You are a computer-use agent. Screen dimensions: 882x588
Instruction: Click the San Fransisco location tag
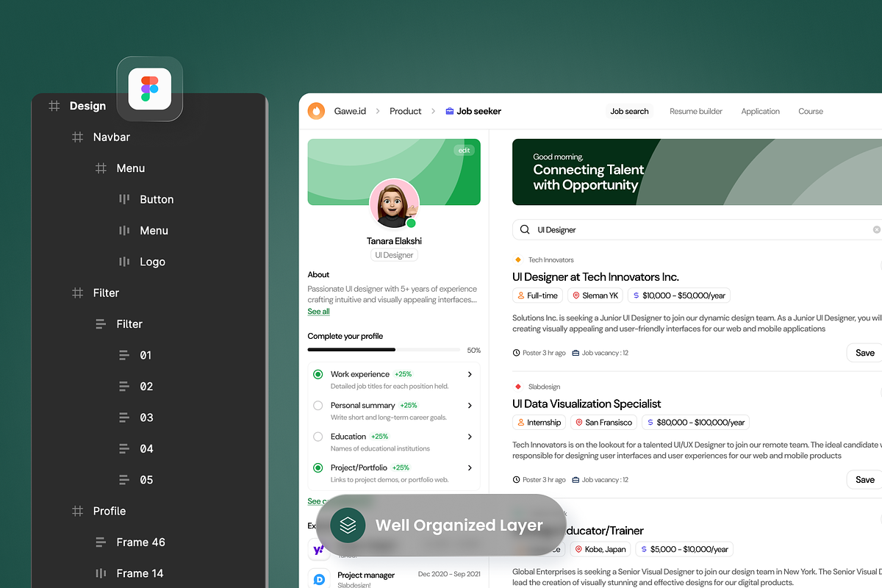603,423
